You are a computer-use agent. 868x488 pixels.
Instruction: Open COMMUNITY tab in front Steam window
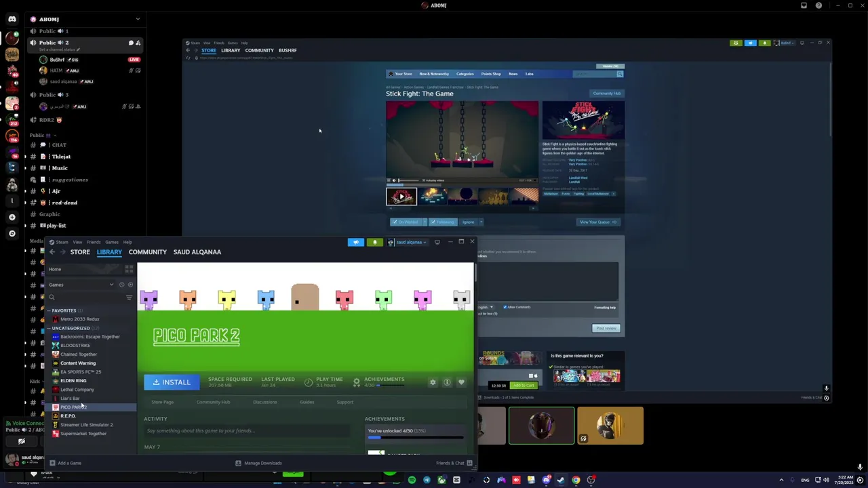click(x=147, y=252)
